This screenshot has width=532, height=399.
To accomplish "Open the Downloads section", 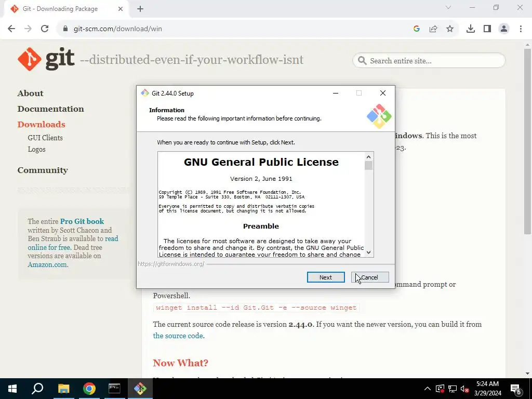I will click(x=42, y=125).
